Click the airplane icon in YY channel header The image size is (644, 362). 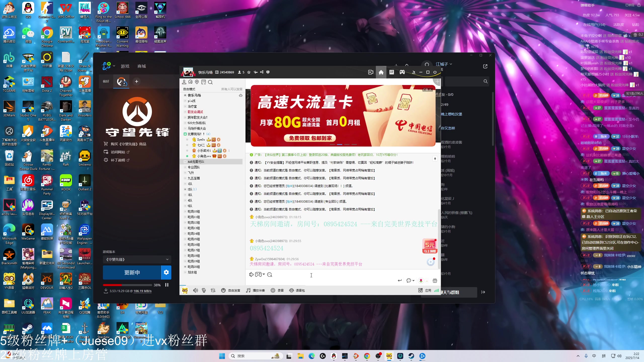(256, 72)
